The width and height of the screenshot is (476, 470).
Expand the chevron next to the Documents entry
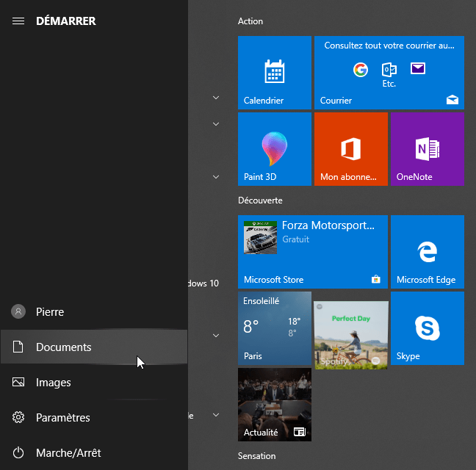(x=216, y=336)
